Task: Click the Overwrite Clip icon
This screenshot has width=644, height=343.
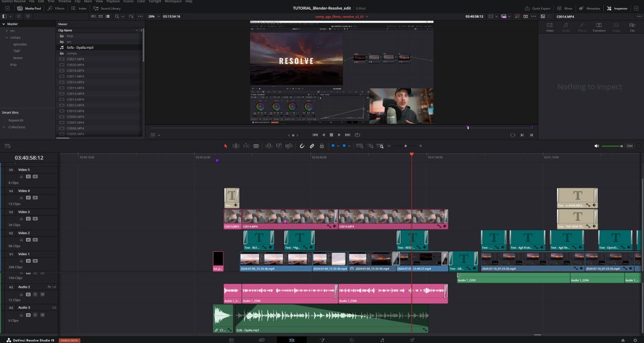Action: pos(279,146)
